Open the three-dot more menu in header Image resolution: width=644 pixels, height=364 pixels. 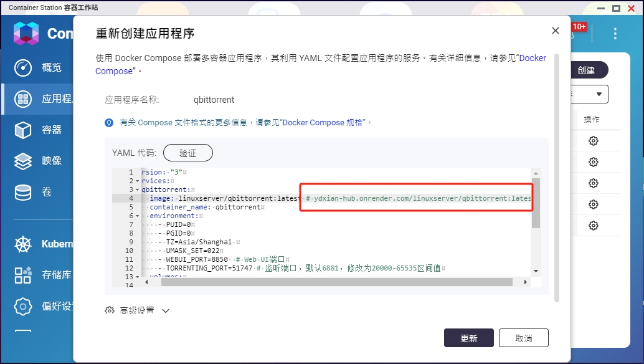tap(615, 33)
